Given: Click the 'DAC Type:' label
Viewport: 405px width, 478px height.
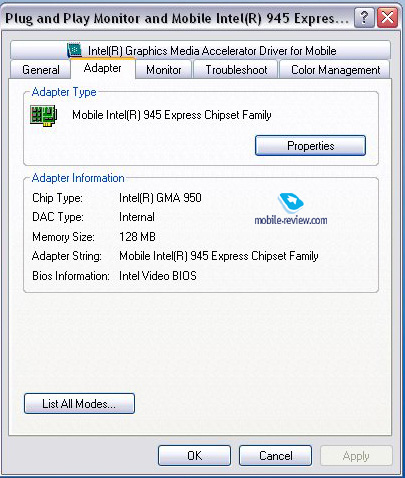Looking at the screenshot, I should coord(58,217).
